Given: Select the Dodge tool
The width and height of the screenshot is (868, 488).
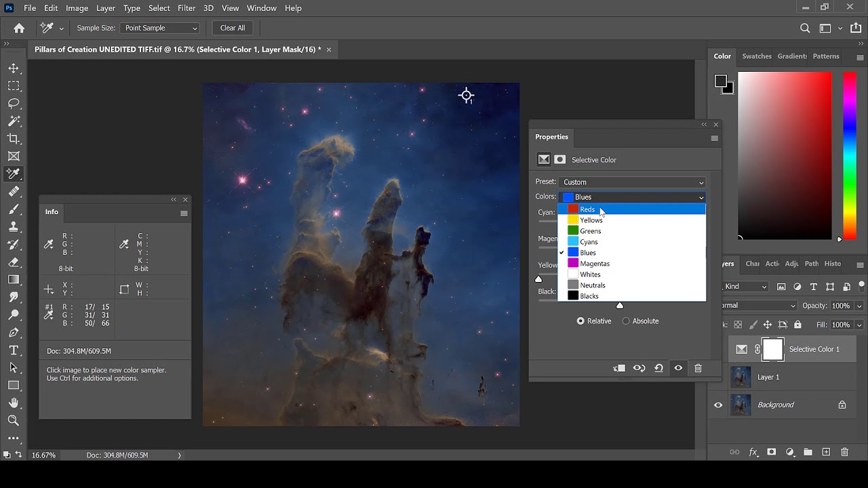Looking at the screenshot, I should tap(14, 315).
